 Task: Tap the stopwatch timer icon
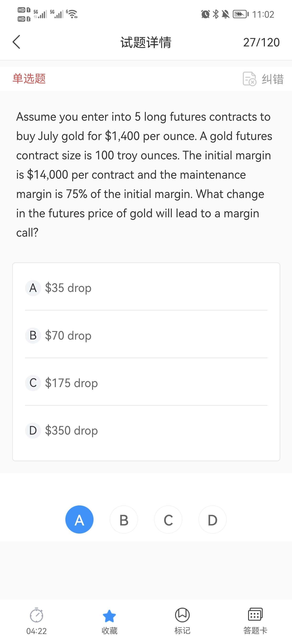click(x=36, y=615)
